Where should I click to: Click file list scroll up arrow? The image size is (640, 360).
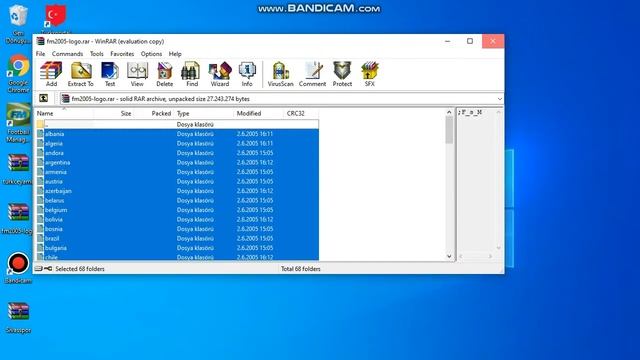pos(449,112)
